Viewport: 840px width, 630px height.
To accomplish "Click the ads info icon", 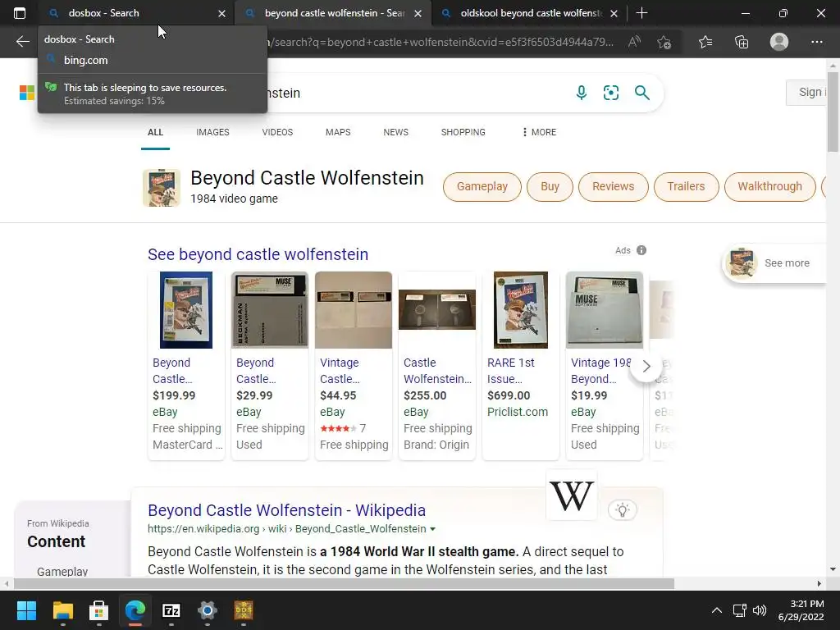I will click(x=641, y=250).
